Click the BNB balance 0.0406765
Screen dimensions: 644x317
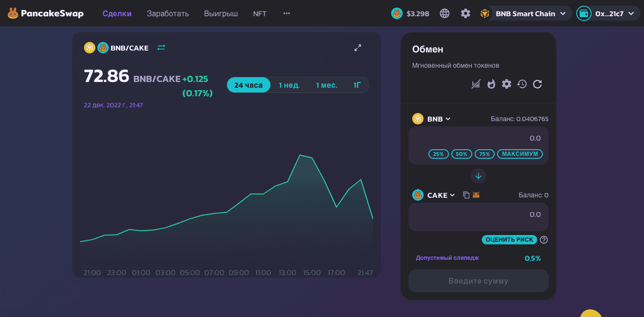coord(519,119)
